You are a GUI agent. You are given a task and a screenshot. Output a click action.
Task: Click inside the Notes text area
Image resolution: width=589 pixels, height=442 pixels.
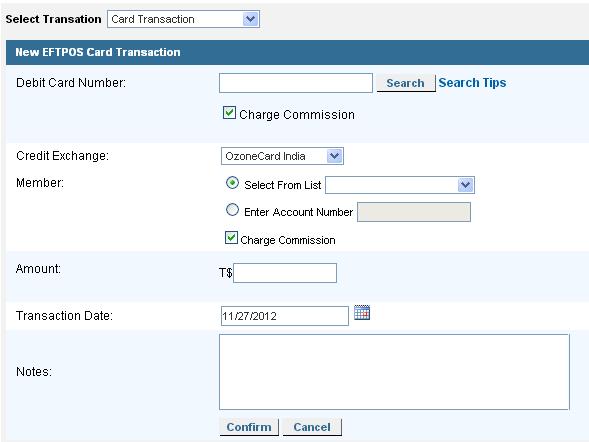coord(394,372)
